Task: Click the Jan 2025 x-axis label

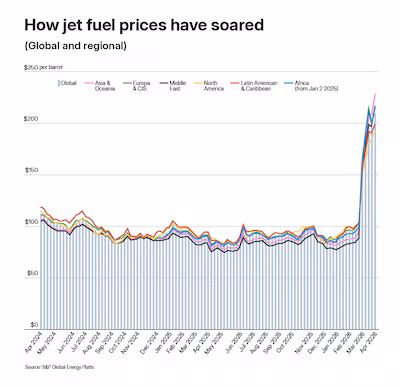Action: (162, 342)
